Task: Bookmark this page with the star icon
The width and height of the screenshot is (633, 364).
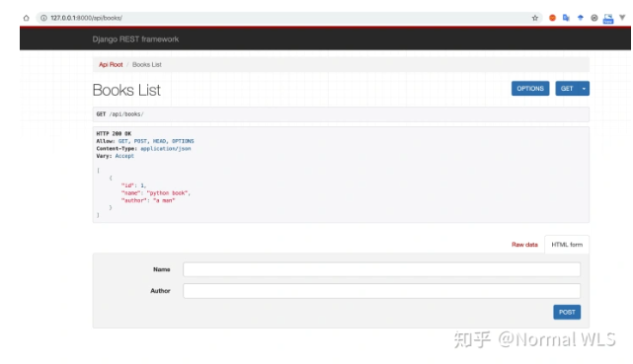Action: click(535, 18)
